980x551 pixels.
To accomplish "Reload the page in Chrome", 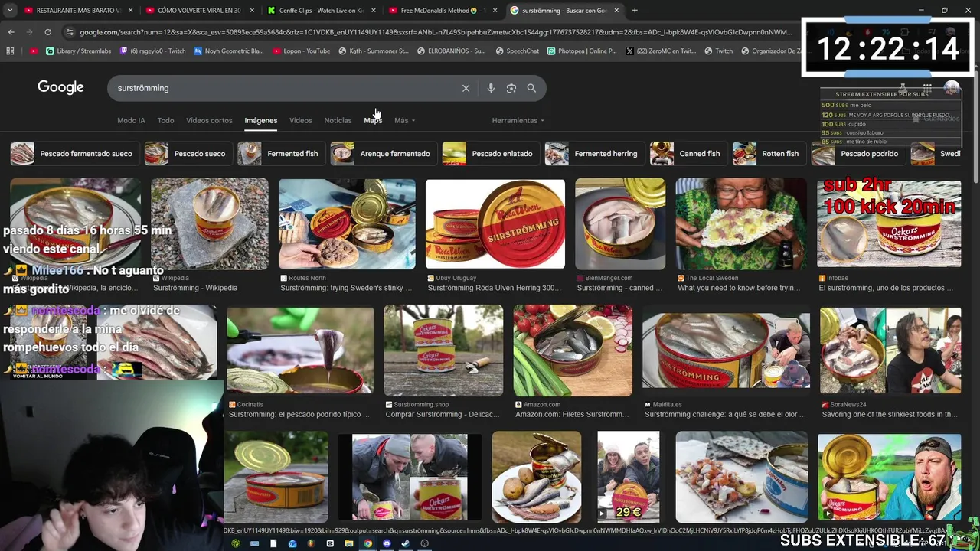I will click(x=47, y=32).
